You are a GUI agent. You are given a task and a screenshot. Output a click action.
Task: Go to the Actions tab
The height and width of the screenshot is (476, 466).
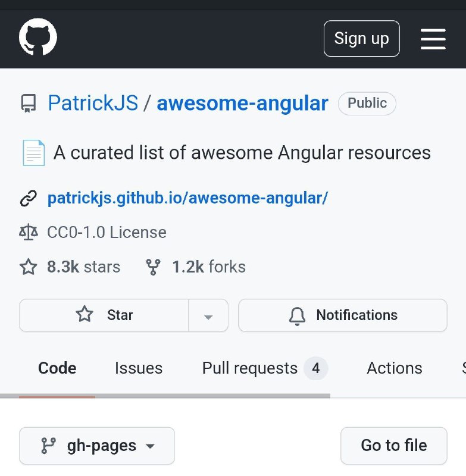[x=395, y=368]
